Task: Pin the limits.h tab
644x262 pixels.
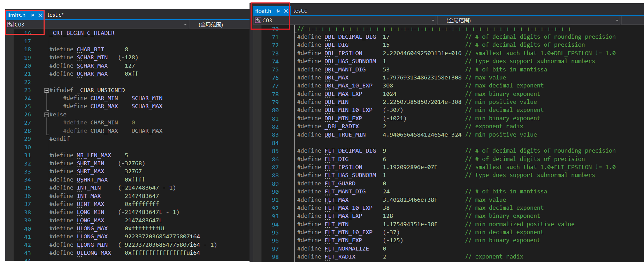Action: [x=32, y=15]
